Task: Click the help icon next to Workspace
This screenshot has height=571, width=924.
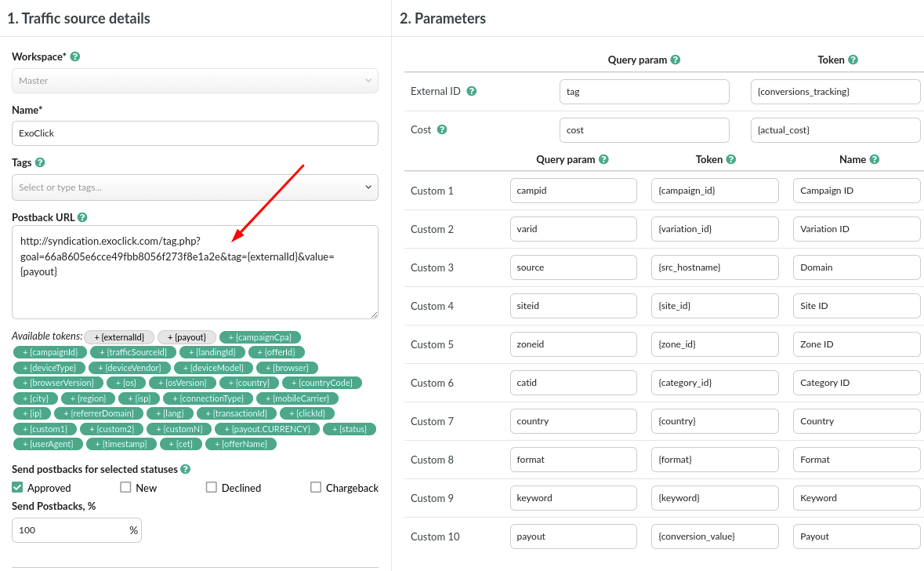Action: coord(75,57)
